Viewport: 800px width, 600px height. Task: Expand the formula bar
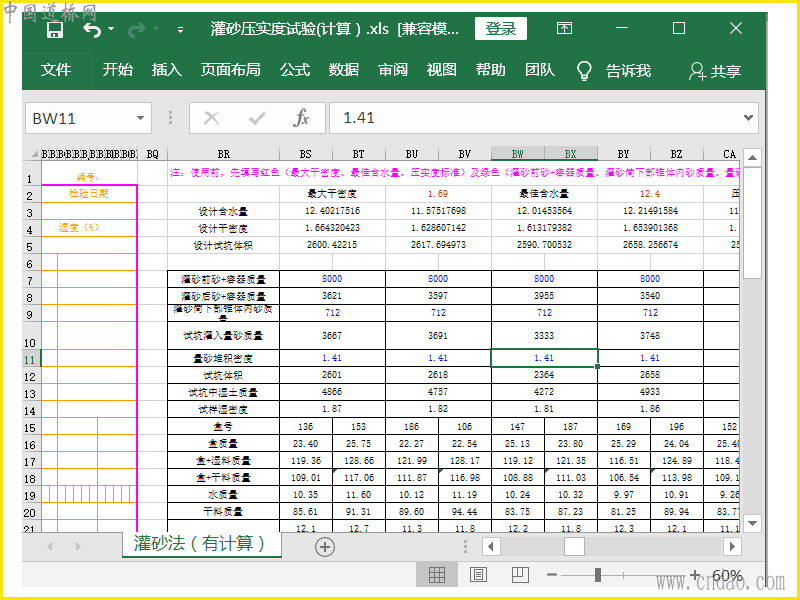tap(749, 118)
